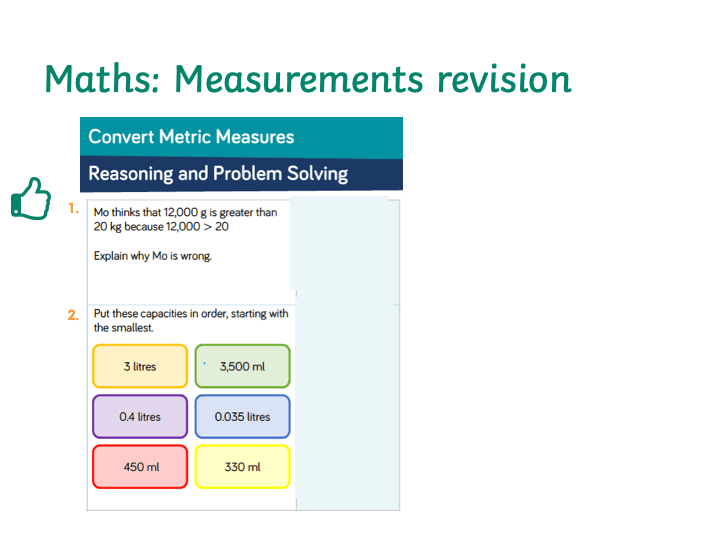The width and height of the screenshot is (720, 540).
Task: Choose the '0.035 litres' blue box
Action: [242, 416]
